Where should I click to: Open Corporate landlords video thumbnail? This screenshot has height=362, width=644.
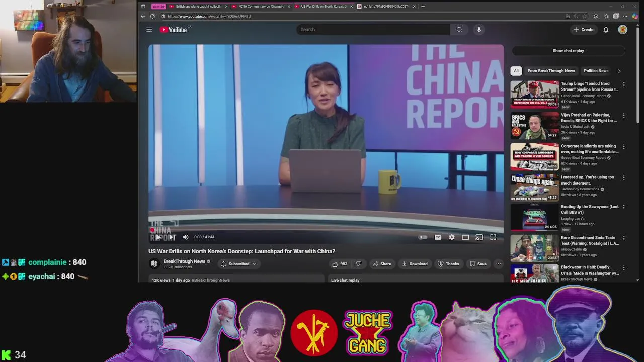click(534, 156)
